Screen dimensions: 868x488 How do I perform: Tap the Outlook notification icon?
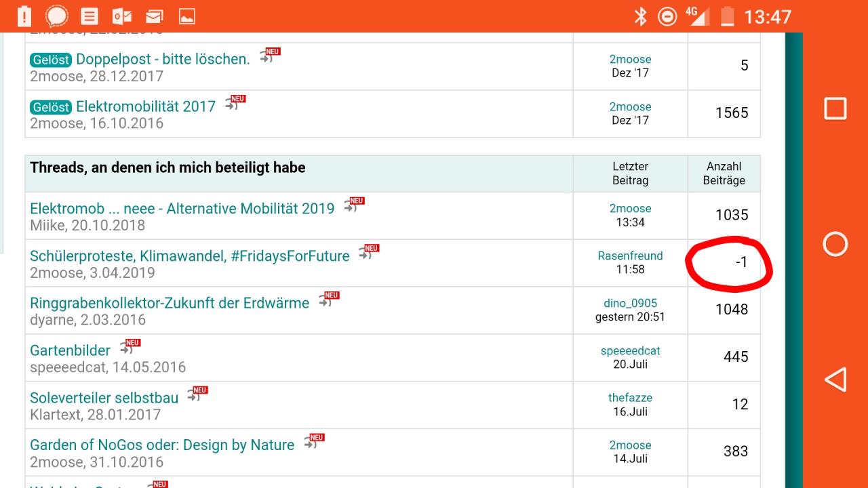[122, 16]
